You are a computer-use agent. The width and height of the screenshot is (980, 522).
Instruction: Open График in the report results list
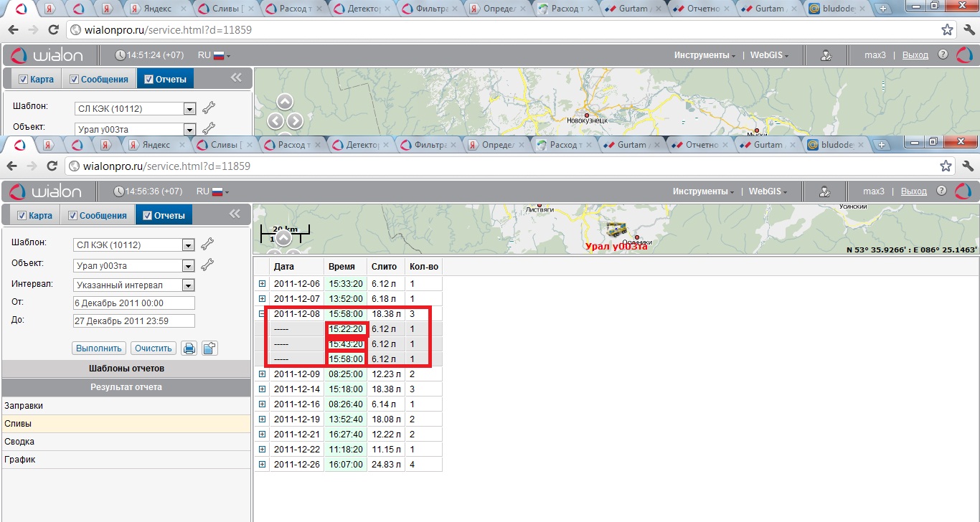126,460
